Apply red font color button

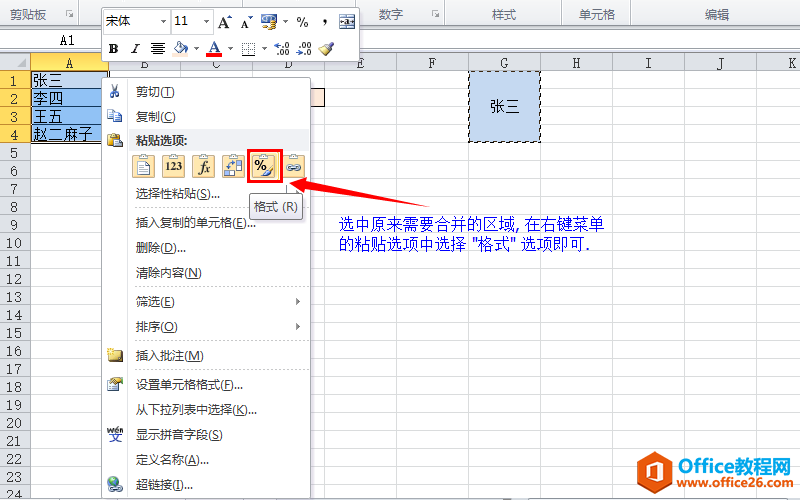(x=214, y=48)
